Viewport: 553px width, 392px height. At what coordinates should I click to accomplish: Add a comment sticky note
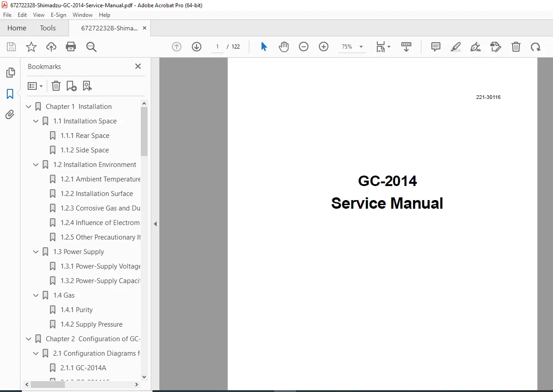tap(436, 47)
